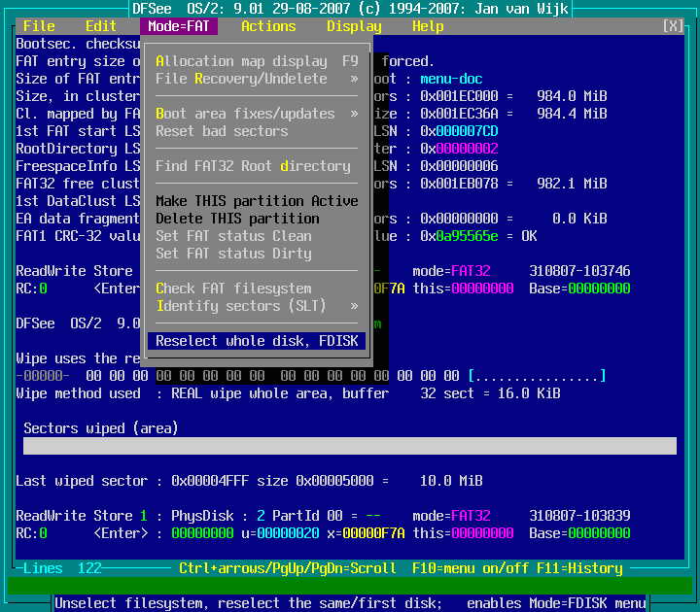This screenshot has width=700, height=612.
Task: Click Ctrl+arrows/PgUp/PgDn=Scroll hint
Action: (x=288, y=568)
